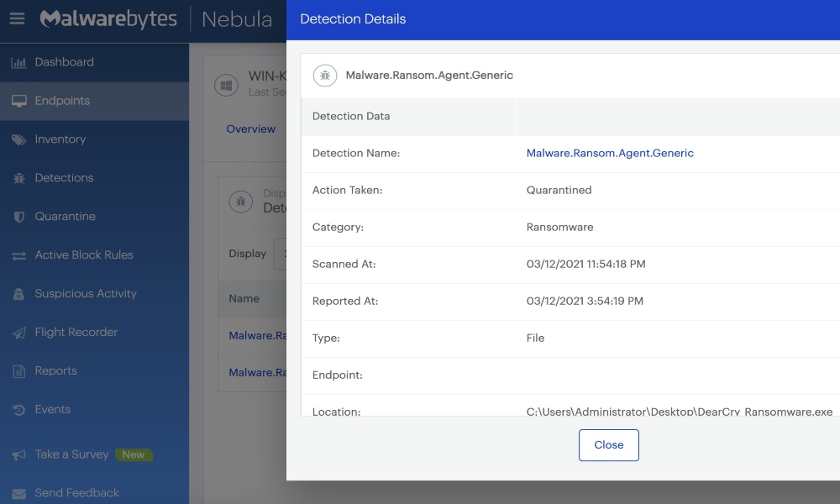This screenshot has width=840, height=504.
Task: Click the Endpoints monitor icon
Action: point(18,102)
